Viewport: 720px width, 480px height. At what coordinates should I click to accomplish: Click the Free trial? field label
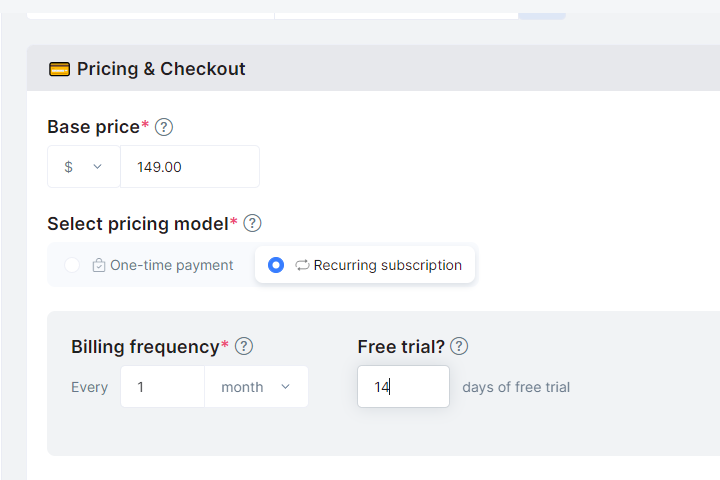coord(401,346)
